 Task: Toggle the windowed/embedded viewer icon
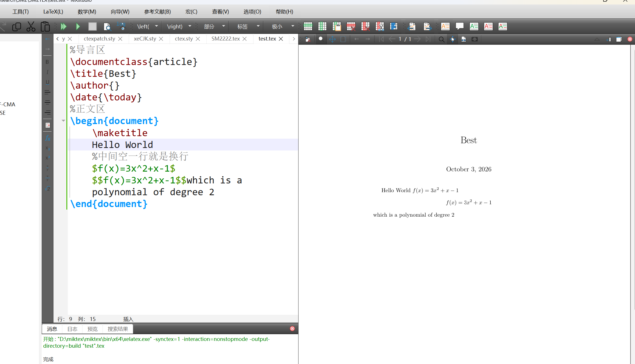point(619,39)
